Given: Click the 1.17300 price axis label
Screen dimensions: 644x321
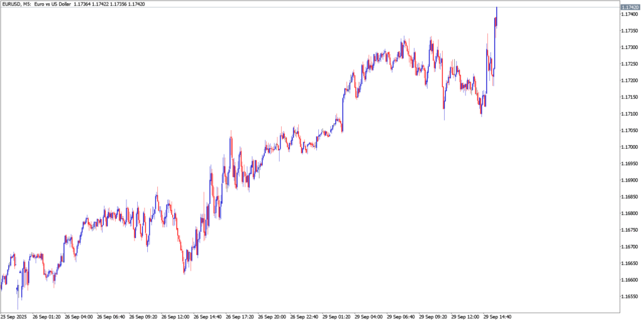Looking at the screenshot, I should click(631, 48).
